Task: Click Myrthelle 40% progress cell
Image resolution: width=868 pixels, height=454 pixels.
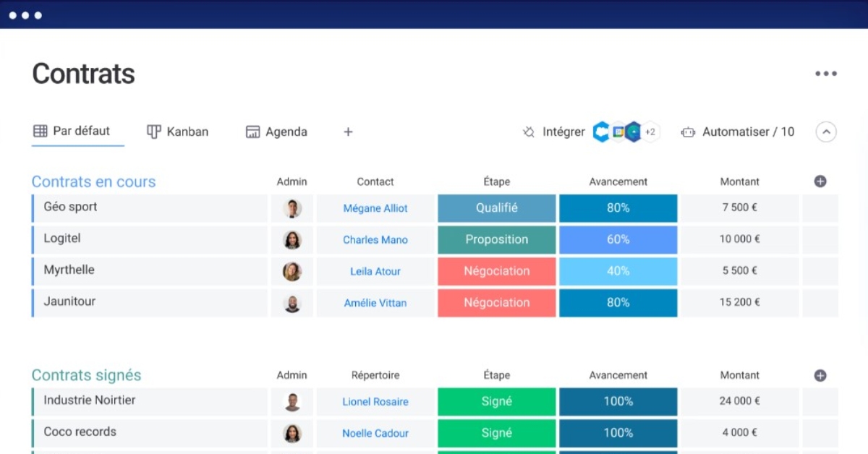Action: tap(618, 272)
